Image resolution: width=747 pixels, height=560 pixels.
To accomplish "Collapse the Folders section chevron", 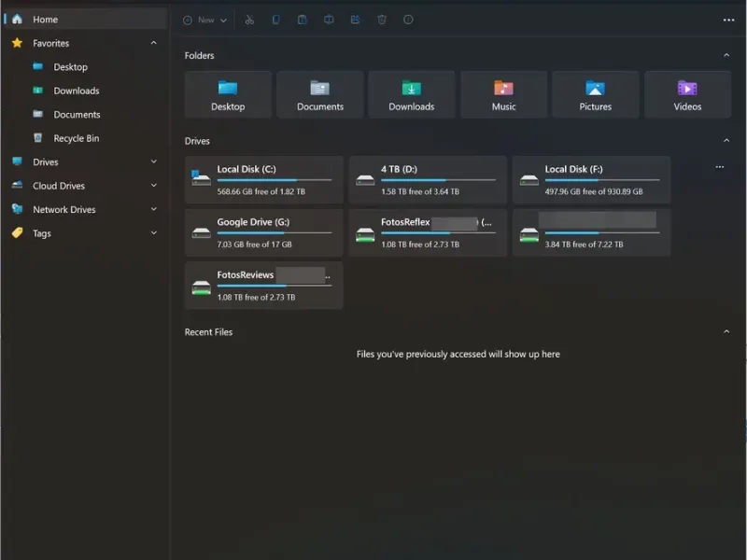I will tap(726, 56).
